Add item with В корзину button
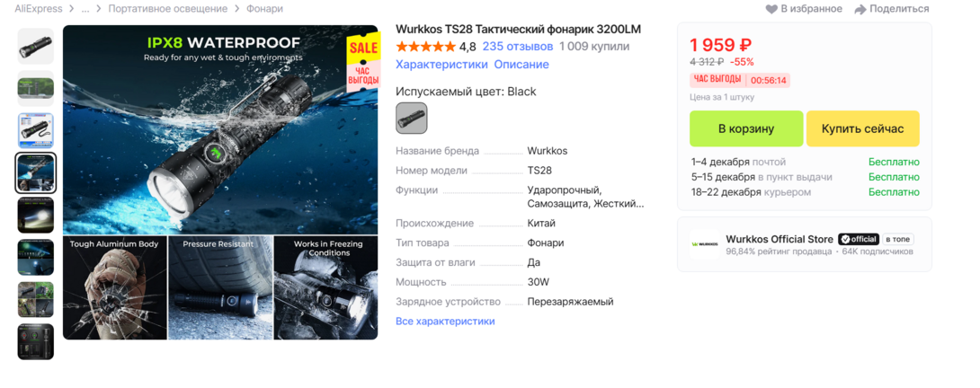Screen dimensions: 980x388 pyautogui.click(x=746, y=128)
